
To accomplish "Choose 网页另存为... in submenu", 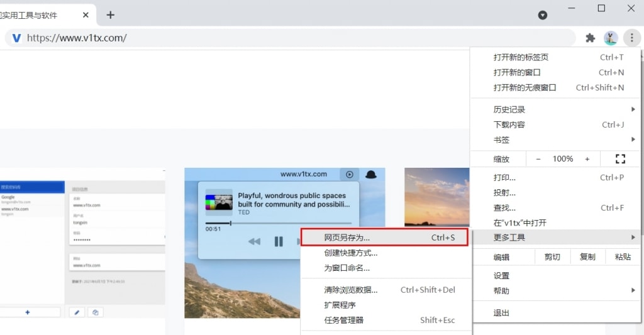I will point(384,238).
